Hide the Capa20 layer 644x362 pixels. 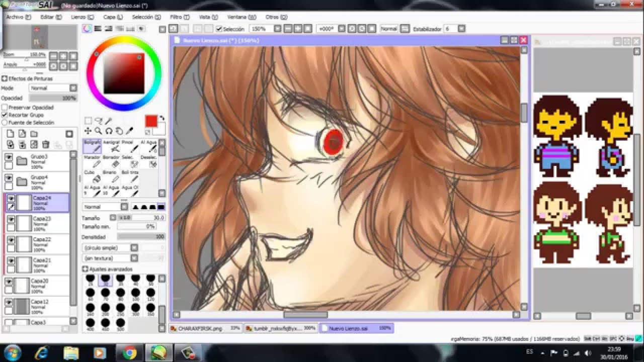pos(9,282)
